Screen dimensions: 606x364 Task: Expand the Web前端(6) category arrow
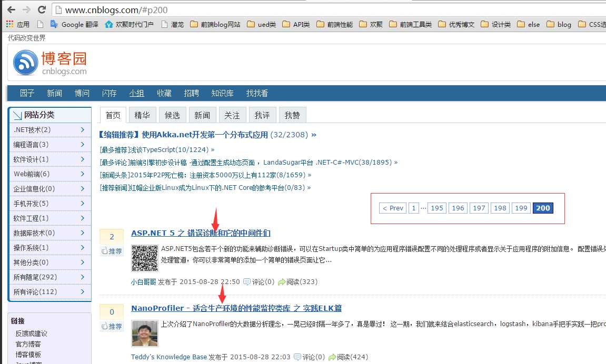[82, 174]
